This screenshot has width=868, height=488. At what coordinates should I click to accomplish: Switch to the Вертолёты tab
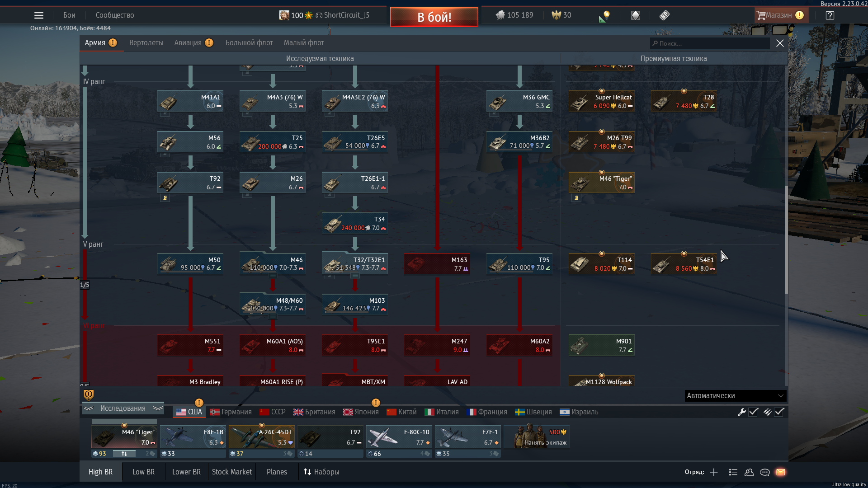(x=146, y=43)
